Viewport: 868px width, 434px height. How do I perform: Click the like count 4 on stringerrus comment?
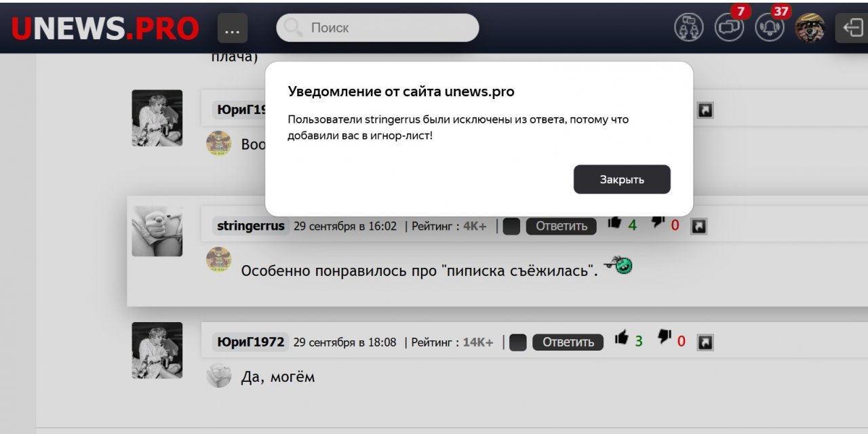(633, 225)
